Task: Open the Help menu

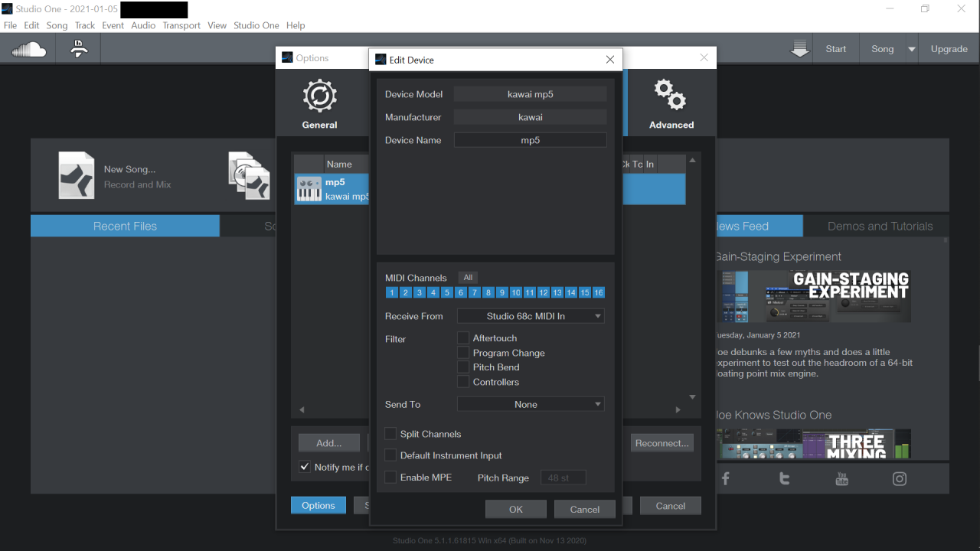Action: click(x=296, y=25)
